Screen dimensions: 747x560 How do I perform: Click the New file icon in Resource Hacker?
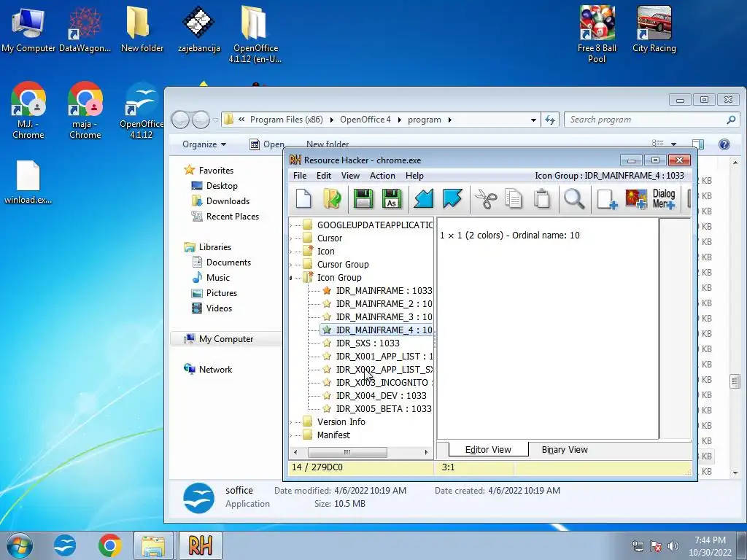pyautogui.click(x=303, y=198)
